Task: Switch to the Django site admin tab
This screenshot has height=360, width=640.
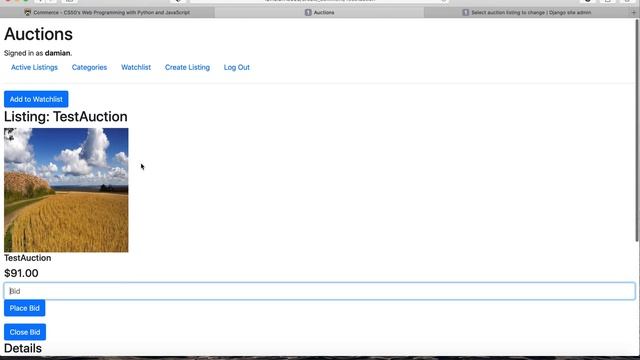Action: 527,13
